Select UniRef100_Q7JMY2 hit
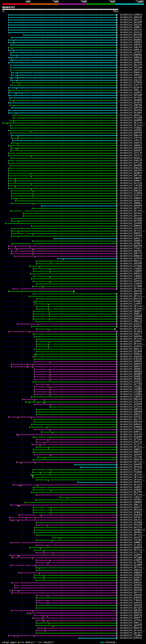 point(131,545)
